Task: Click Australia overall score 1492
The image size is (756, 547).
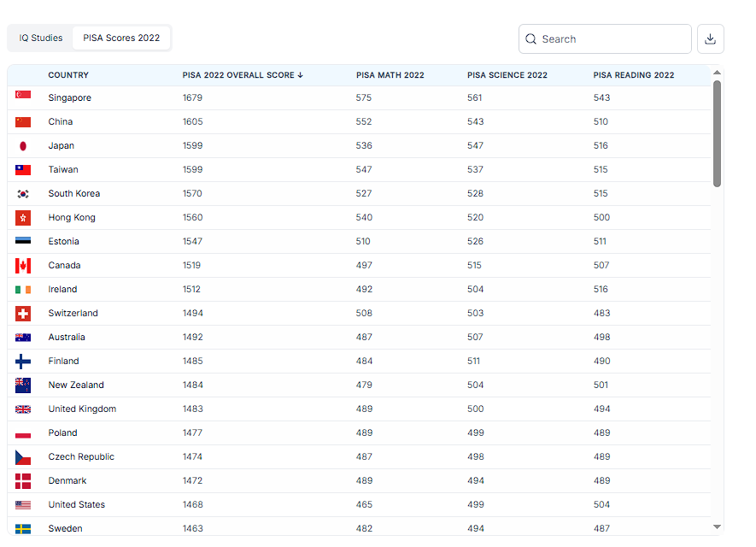Action: tap(192, 337)
